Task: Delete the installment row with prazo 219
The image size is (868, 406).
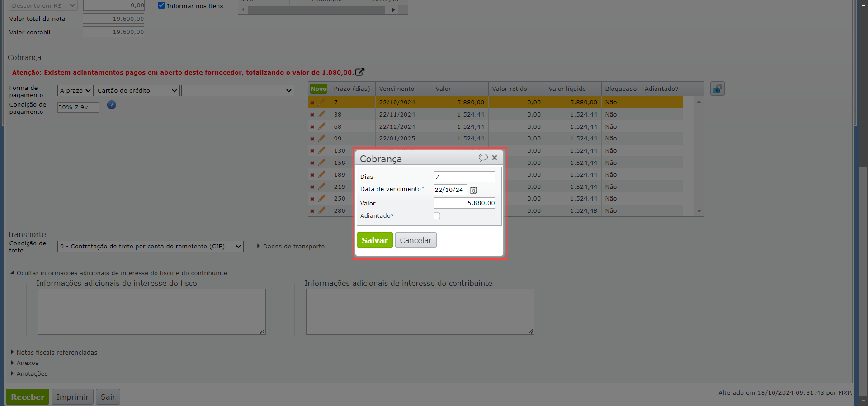Action: tap(312, 187)
